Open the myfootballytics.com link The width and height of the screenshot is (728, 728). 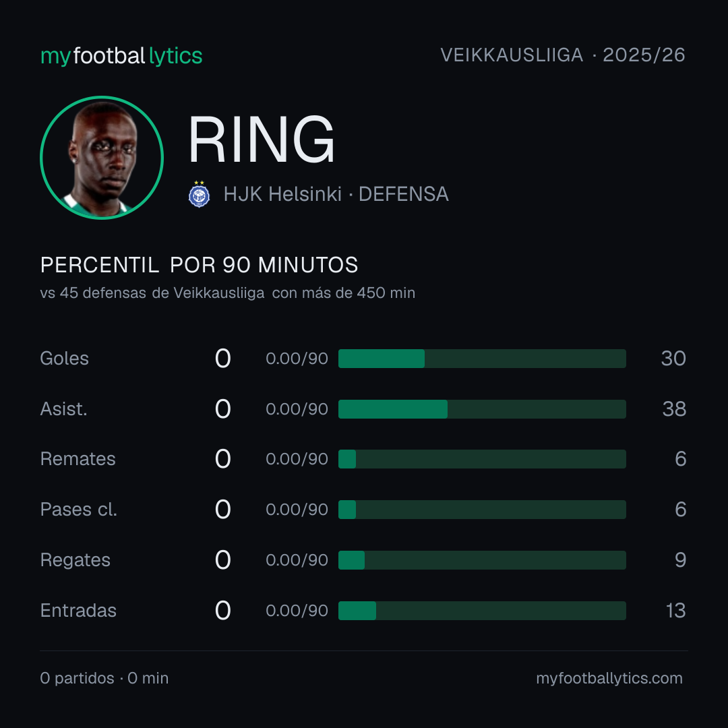pos(609,678)
